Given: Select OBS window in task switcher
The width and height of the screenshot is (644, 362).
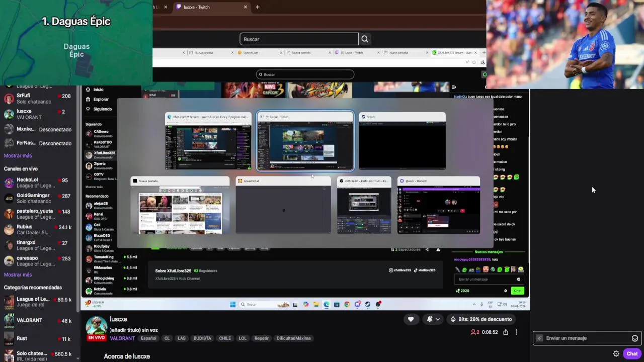Looking at the screenshot, I should pos(364,205).
